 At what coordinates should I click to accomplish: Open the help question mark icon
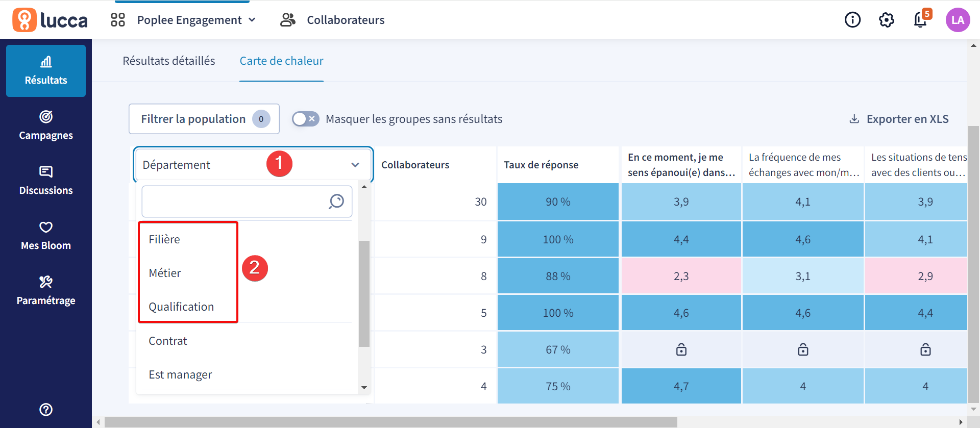pyautogui.click(x=46, y=410)
